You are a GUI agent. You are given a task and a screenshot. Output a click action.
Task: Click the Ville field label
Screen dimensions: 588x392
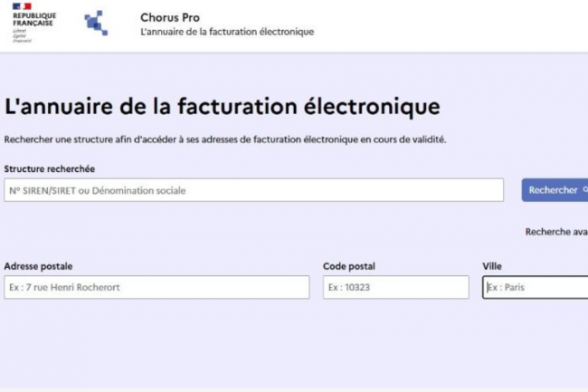tap(492, 266)
